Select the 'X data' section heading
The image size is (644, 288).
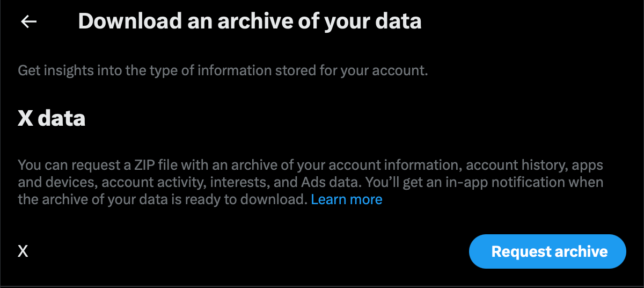tap(52, 118)
